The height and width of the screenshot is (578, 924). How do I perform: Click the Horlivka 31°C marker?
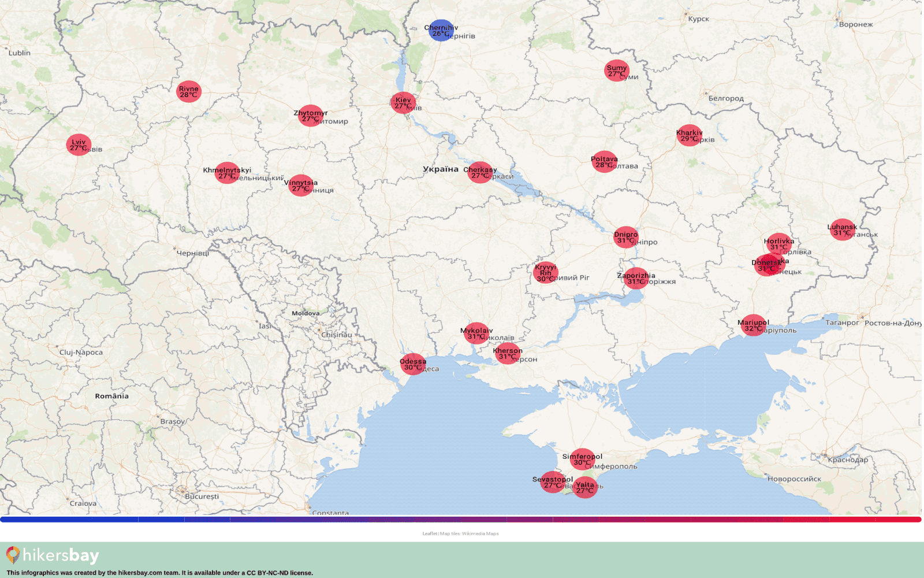point(779,244)
